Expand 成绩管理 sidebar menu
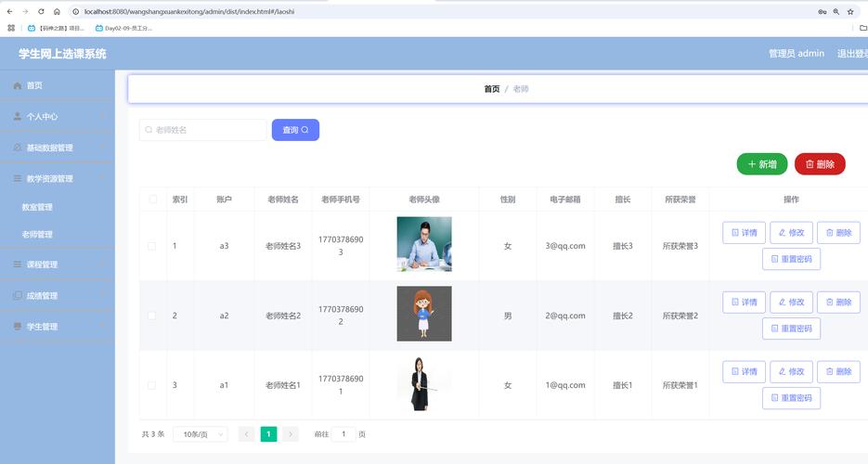The image size is (868, 464). pyautogui.click(x=58, y=295)
